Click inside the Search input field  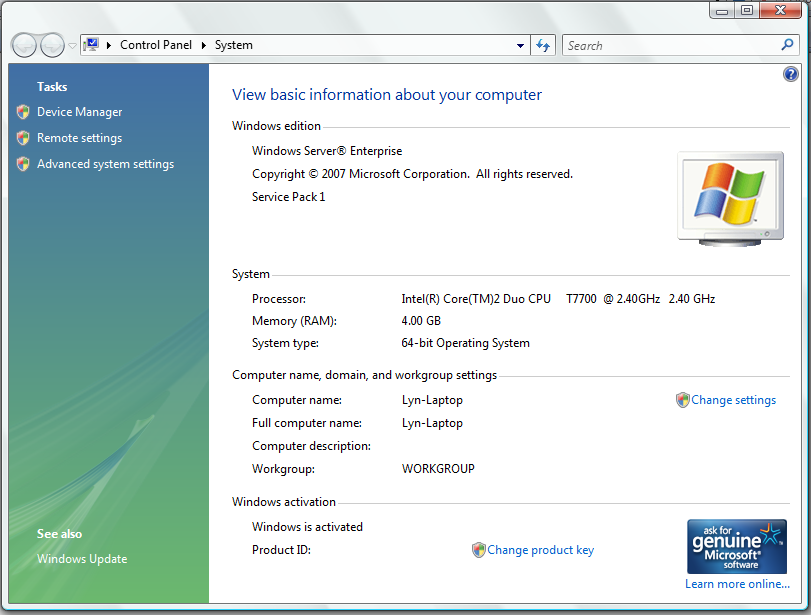pos(670,45)
